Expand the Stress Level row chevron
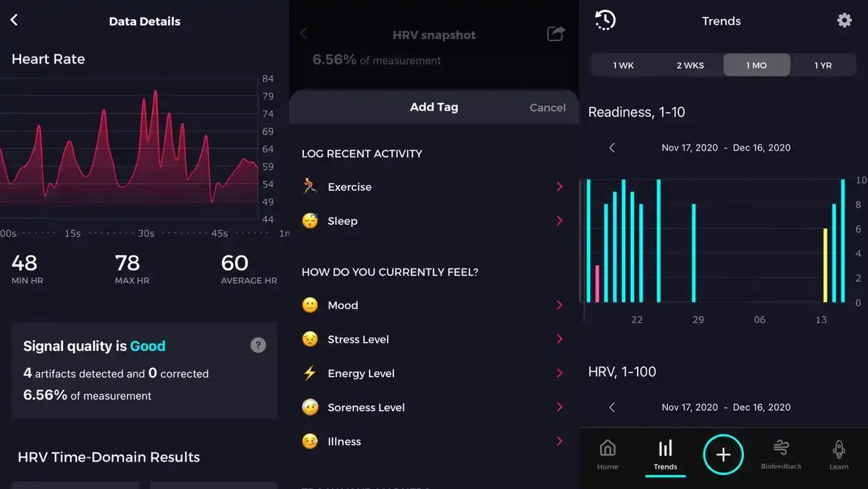The height and width of the screenshot is (489, 868). (559, 339)
